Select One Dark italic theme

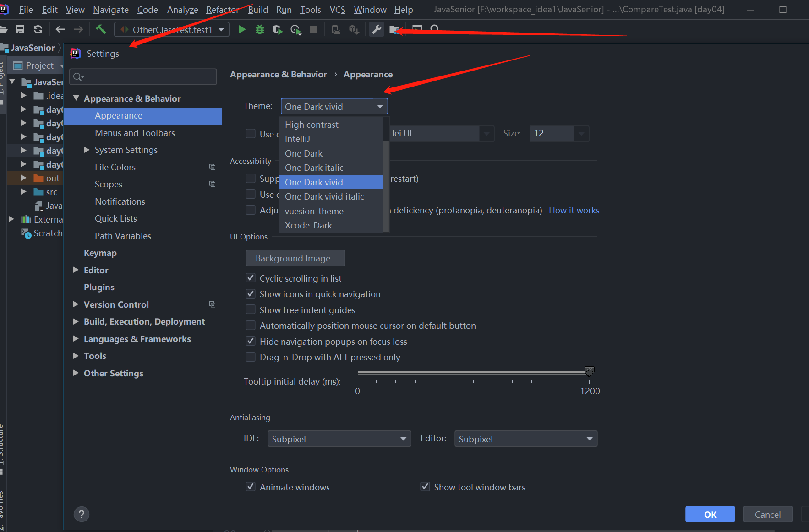[331, 168]
